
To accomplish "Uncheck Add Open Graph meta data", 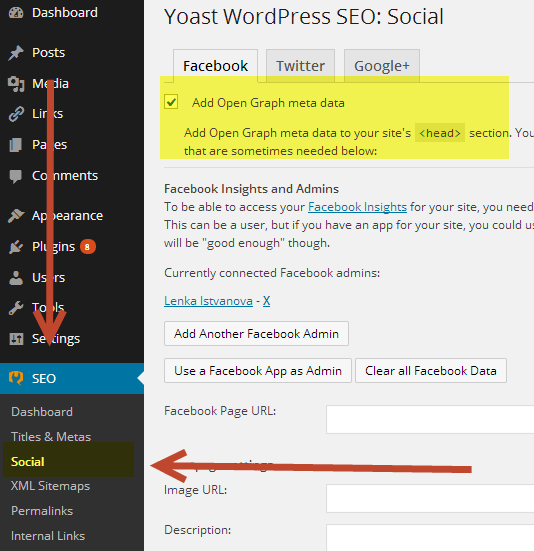I will click(171, 102).
